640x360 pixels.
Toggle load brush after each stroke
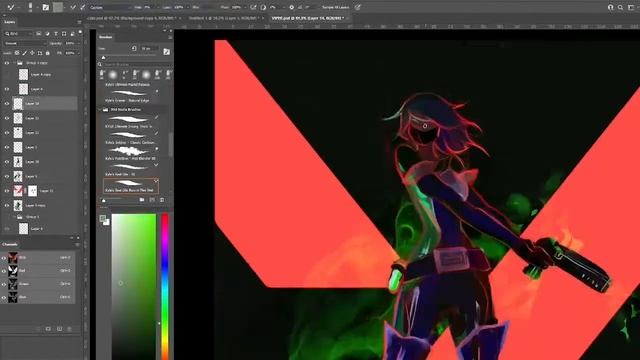(x=73, y=7)
